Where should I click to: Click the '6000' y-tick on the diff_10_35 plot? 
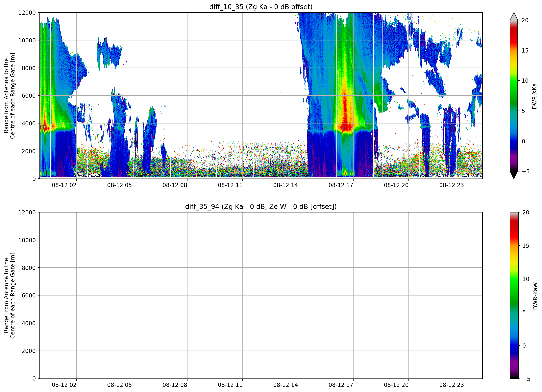(x=29, y=96)
